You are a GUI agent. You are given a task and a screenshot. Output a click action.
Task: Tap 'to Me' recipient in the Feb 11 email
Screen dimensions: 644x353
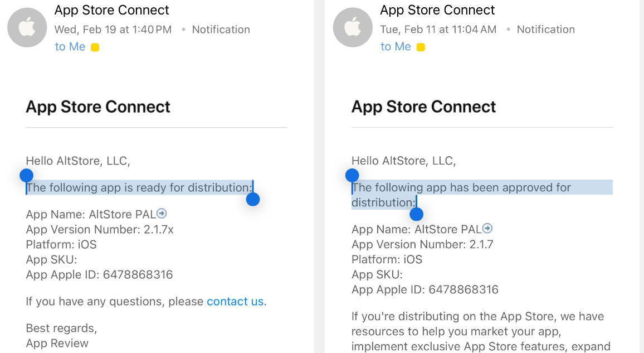pos(396,47)
